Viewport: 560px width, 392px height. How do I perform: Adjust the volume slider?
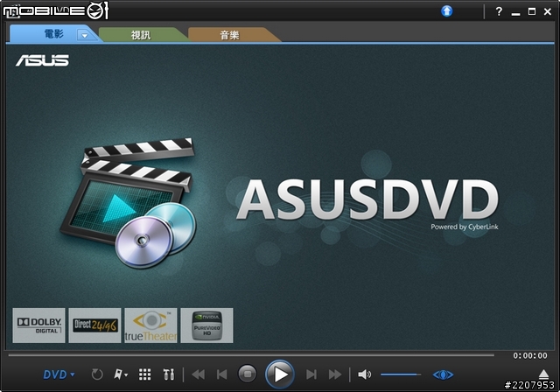click(401, 374)
